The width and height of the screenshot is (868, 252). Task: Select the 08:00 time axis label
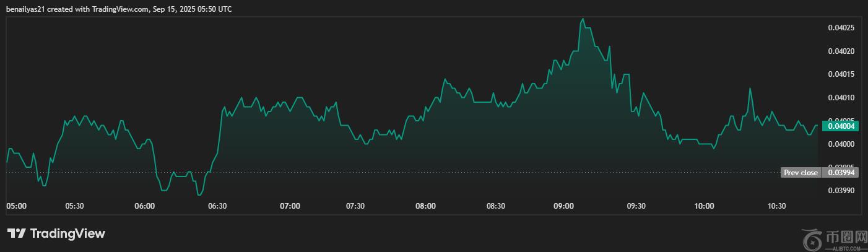[425, 206]
